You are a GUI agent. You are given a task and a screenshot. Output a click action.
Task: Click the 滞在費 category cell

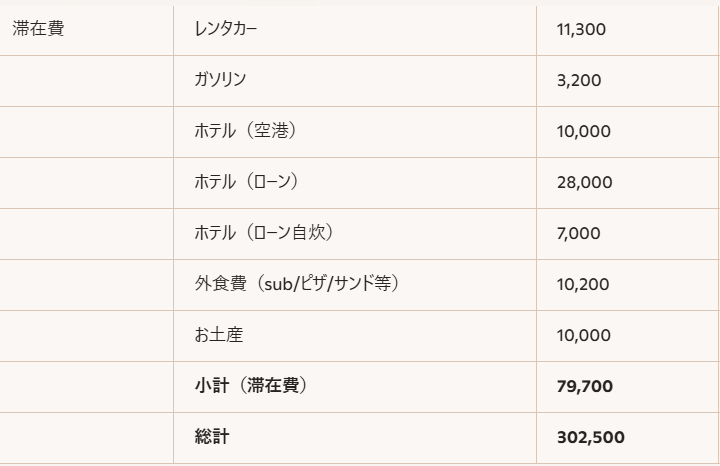point(38,29)
